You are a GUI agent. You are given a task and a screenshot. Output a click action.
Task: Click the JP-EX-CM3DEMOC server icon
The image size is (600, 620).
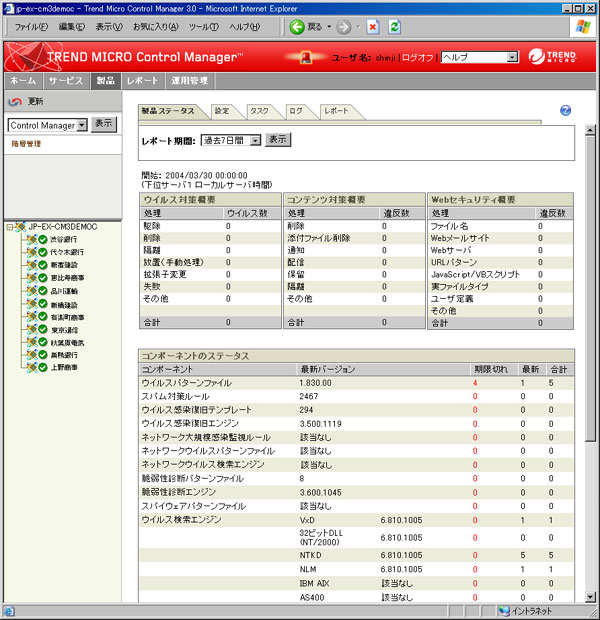[21, 227]
